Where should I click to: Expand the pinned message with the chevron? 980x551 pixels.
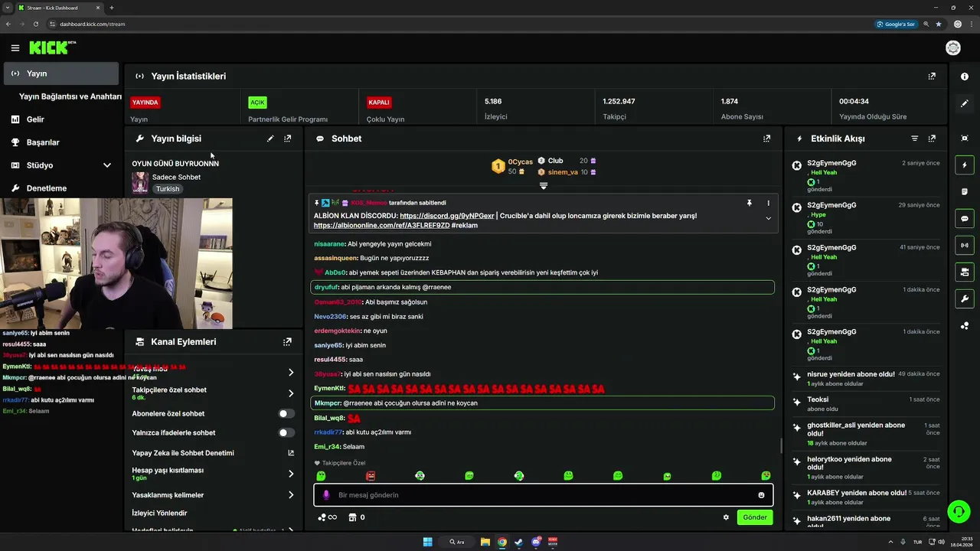click(x=768, y=218)
